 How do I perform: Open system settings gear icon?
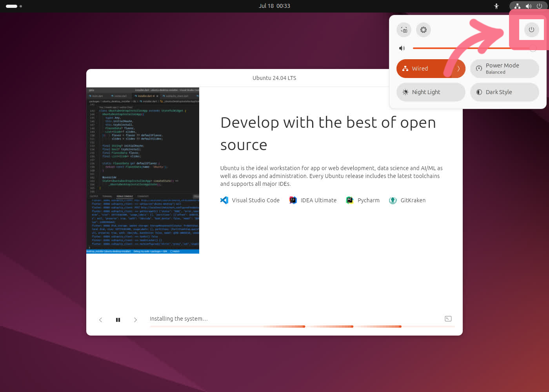424,30
